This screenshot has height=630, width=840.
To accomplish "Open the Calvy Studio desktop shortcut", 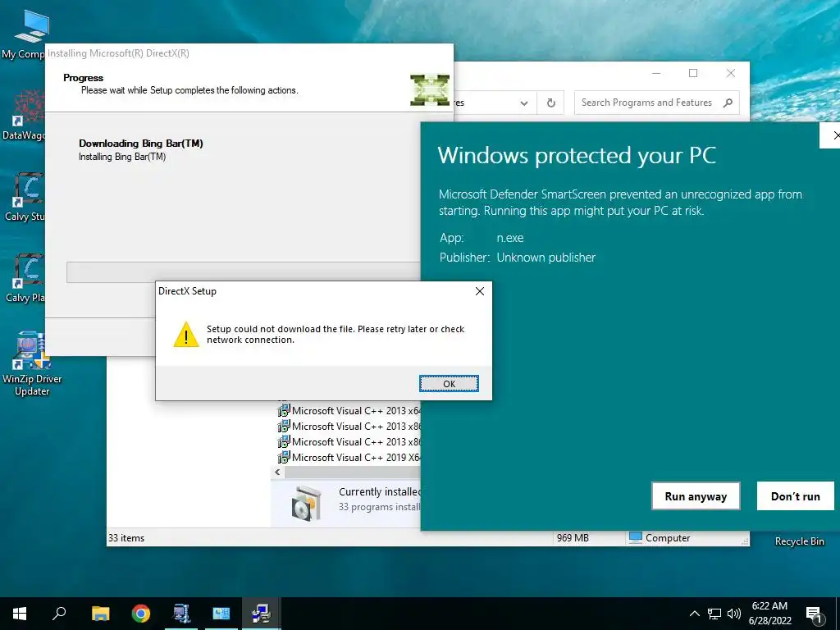I will point(24,197).
